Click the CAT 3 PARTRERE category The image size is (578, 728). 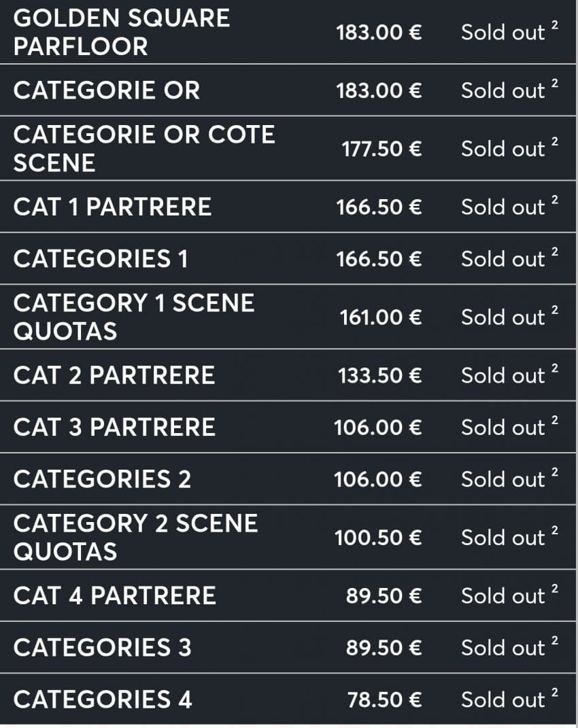coord(114,427)
